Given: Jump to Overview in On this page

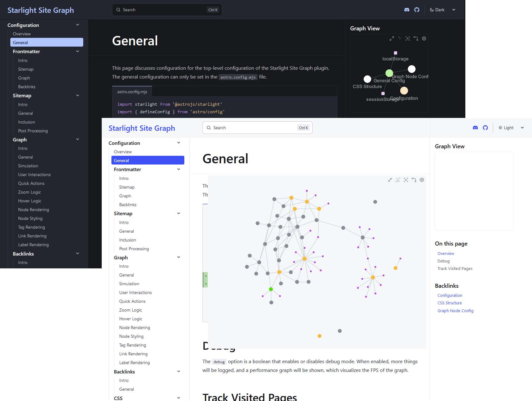Looking at the screenshot, I should point(446,254).
